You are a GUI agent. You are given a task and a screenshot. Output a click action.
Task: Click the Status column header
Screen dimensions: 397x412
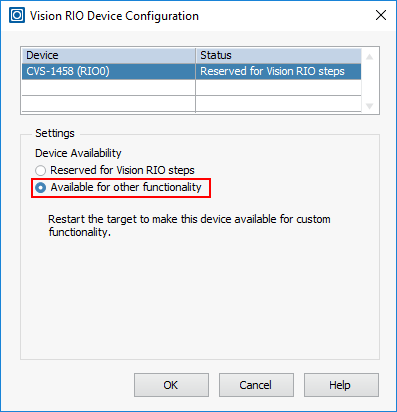tap(278, 55)
